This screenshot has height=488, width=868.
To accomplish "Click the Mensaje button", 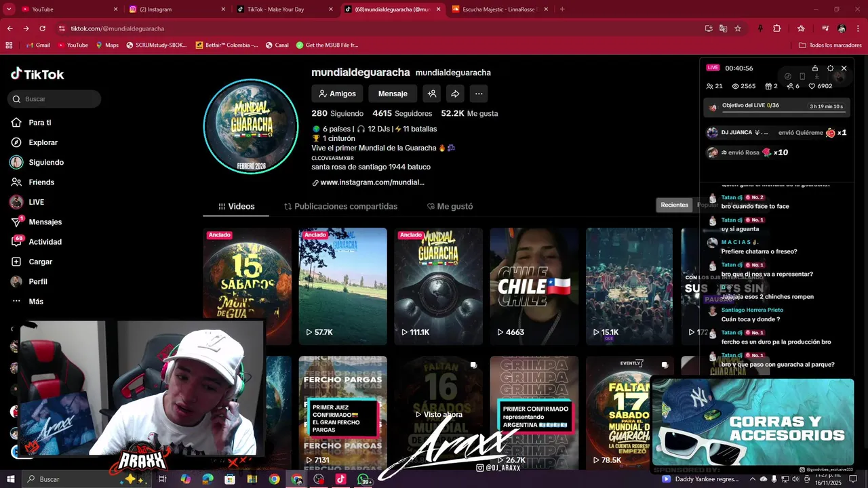I will tap(393, 94).
